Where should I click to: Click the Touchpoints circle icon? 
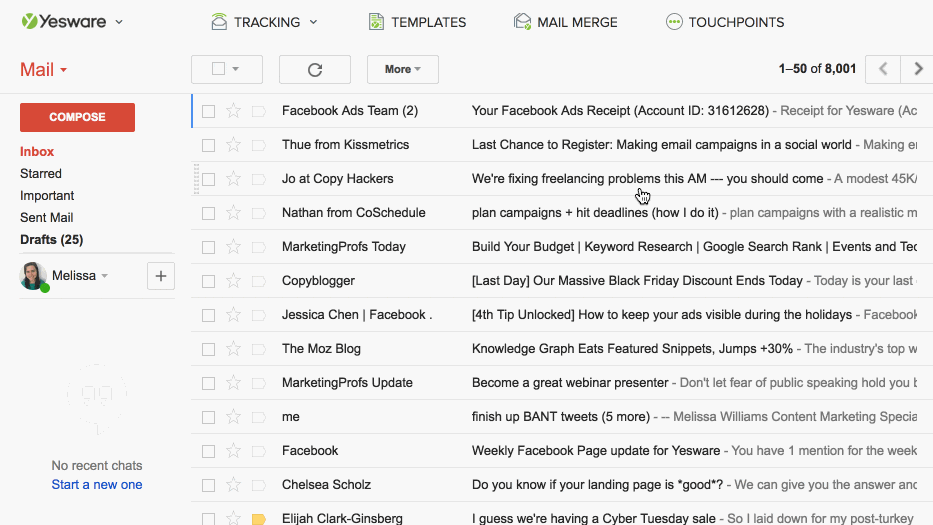click(x=674, y=22)
